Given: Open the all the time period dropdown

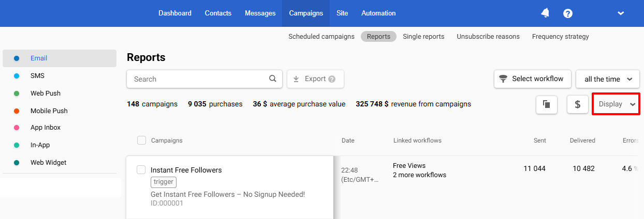Looking at the screenshot, I should (608, 79).
